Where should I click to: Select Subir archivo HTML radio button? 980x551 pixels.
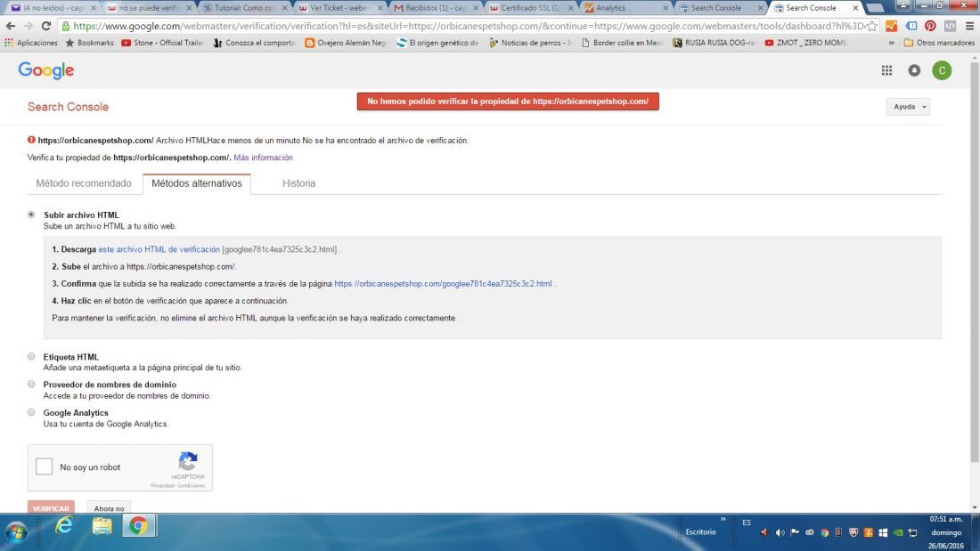click(x=31, y=215)
